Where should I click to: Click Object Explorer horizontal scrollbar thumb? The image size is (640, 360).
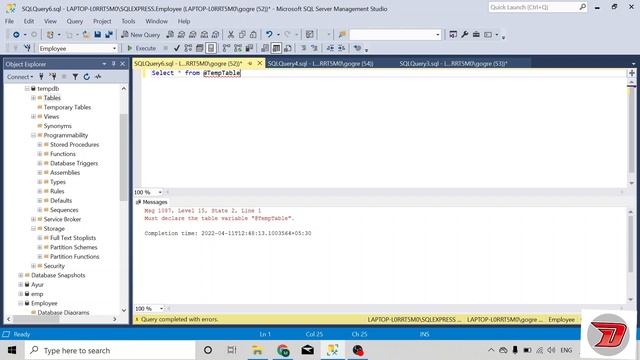36,319
